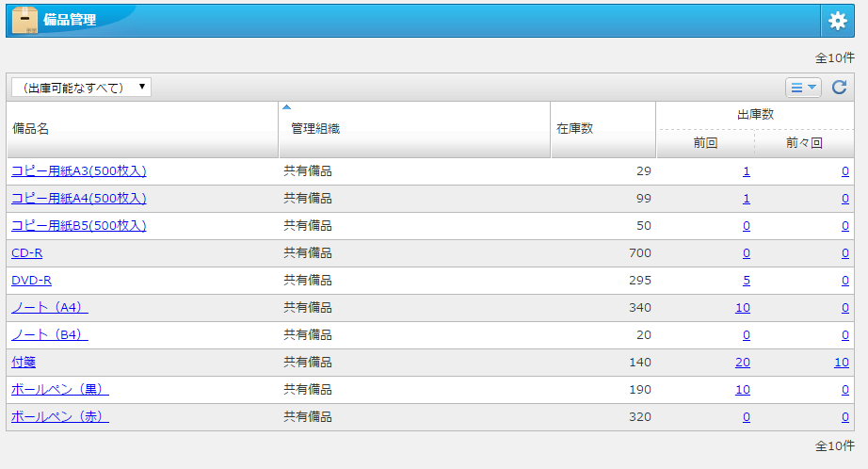This screenshot has width=868, height=469.
Task: Open ボールペン（赤） item link
Action: coord(59,417)
